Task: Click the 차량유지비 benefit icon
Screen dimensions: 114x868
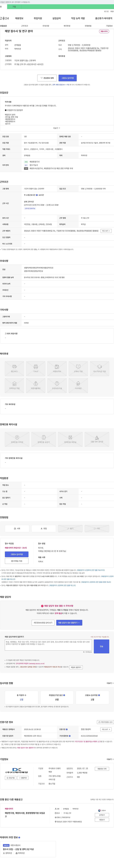Action: pos(57,369)
